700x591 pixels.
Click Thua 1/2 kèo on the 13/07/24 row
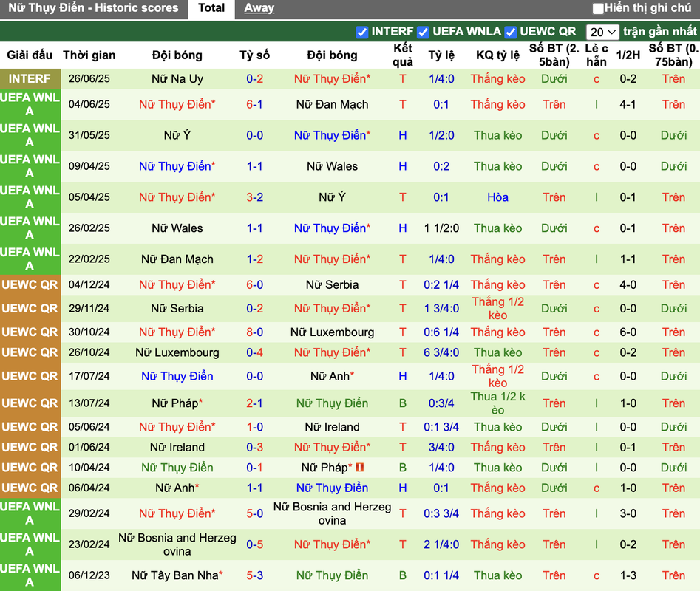tap(497, 403)
